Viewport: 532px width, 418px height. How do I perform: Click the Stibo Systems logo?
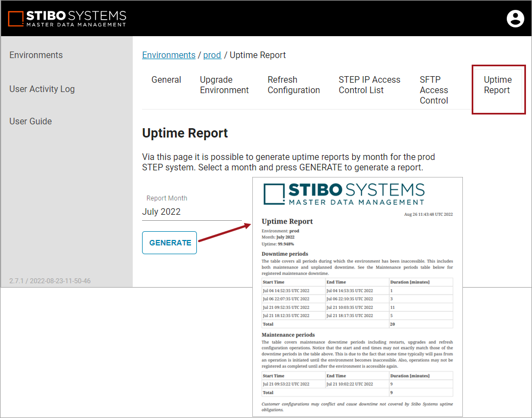(67, 19)
